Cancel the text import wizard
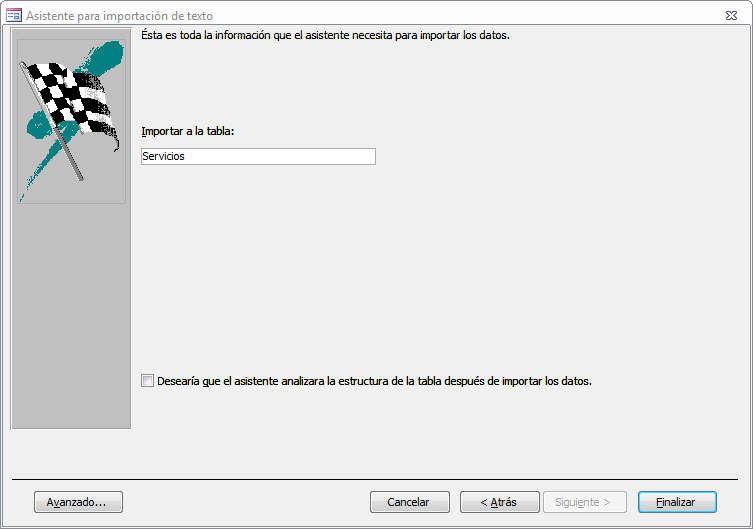The height and width of the screenshot is (529, 753). point(410,502)
